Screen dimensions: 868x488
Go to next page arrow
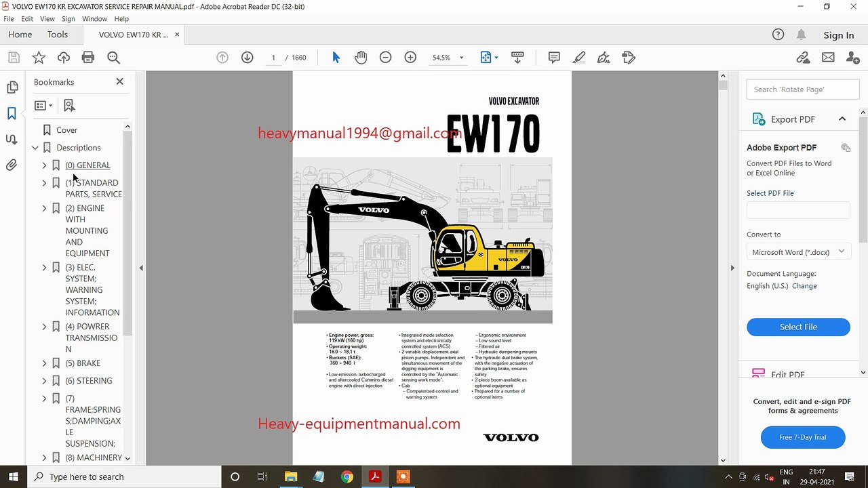click(247, 58)
